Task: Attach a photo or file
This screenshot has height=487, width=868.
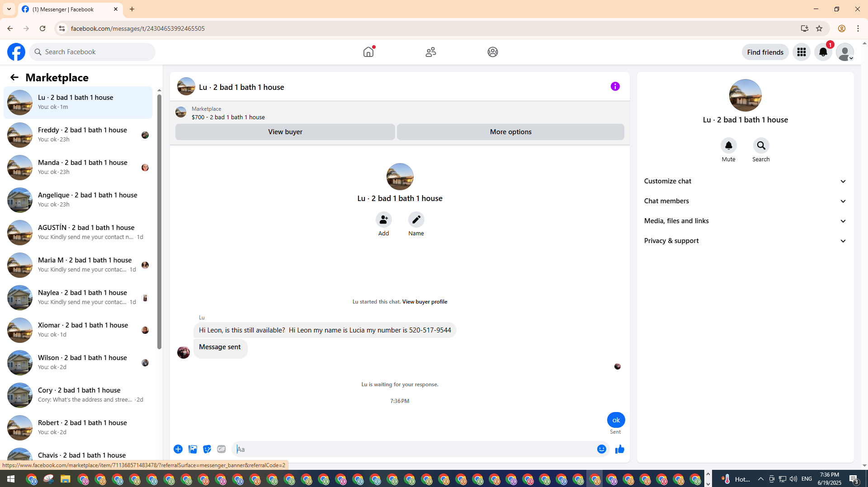Action: click(193, 449)
